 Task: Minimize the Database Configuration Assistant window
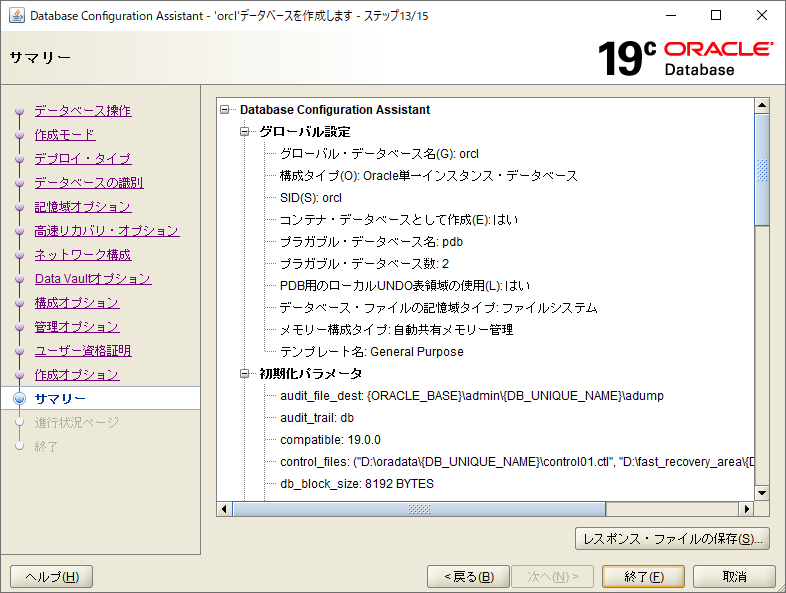point(671,16)
